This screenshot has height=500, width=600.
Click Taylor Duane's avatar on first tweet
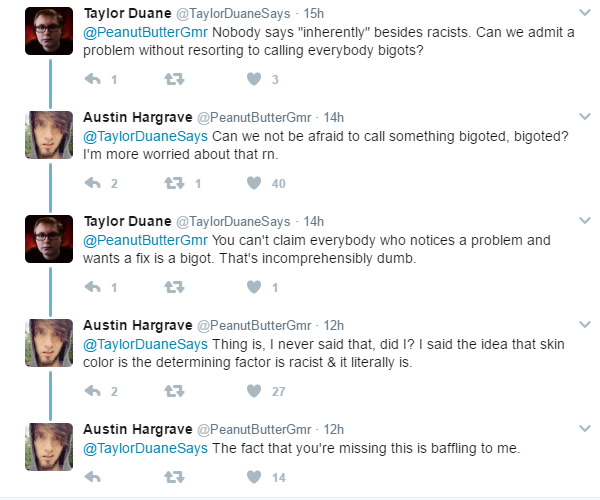coord(49,31)
